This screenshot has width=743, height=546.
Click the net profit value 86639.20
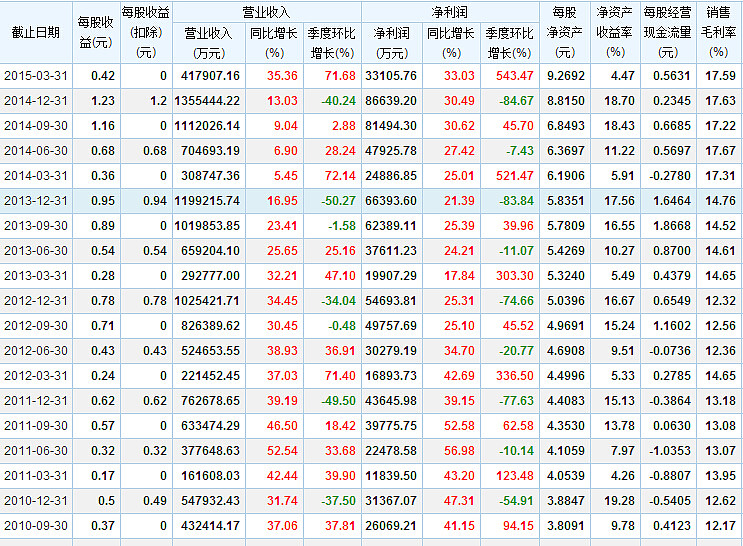click(x=393, y=101)
